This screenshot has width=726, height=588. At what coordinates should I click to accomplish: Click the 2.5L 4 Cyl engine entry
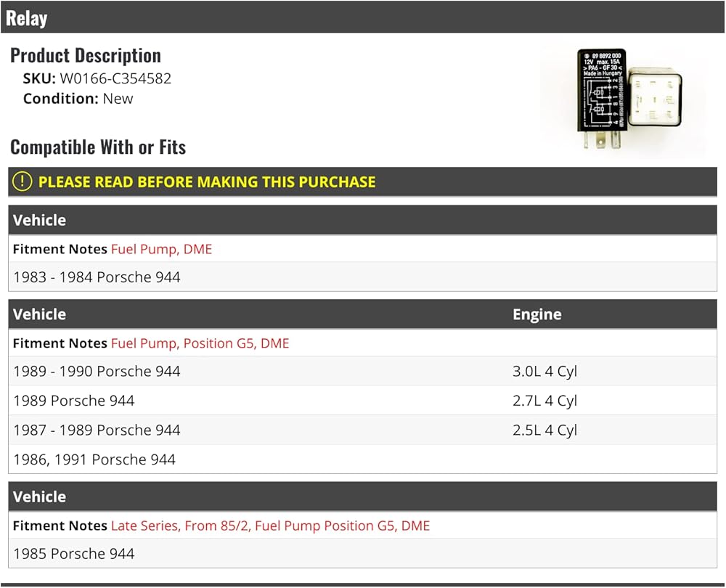coord(544,430)
